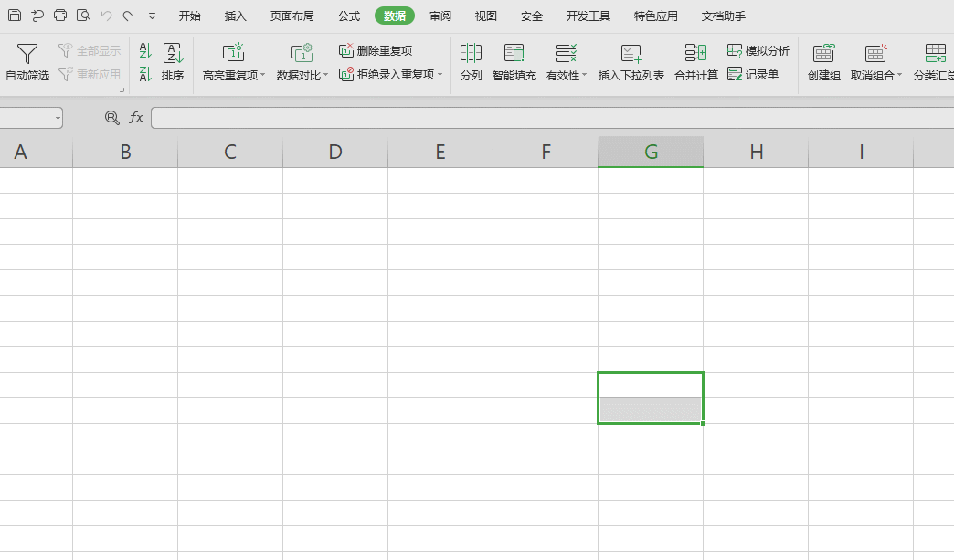Click the Save icon in quick access toolbar

click(x=14, y=16)
